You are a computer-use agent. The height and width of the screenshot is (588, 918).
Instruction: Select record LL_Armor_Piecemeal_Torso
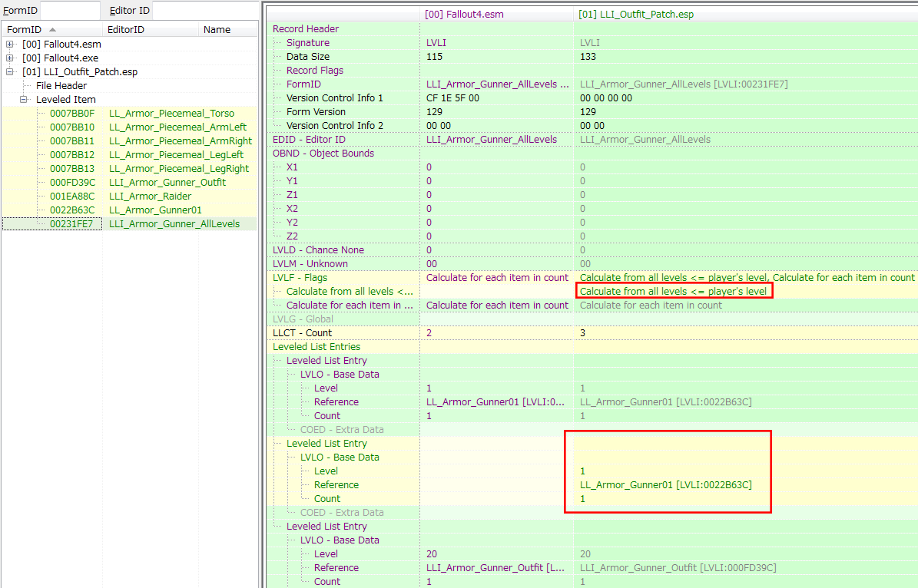[x=171, y=114]
